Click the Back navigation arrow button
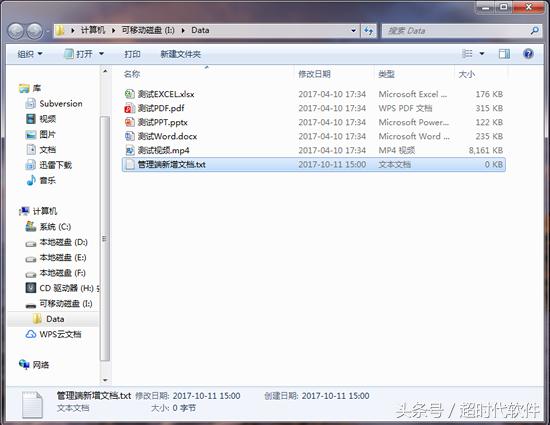The image size is (550, 425). pyautogui.click(x=15, y=31)
